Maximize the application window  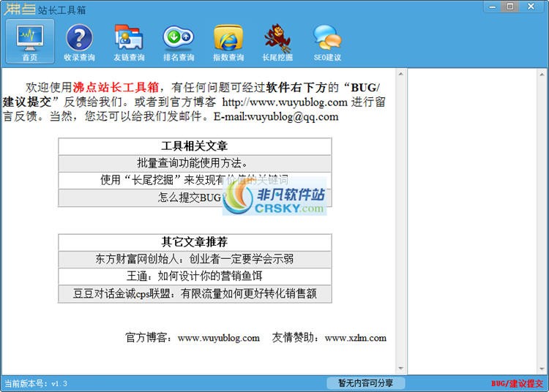tap(510, 7)
